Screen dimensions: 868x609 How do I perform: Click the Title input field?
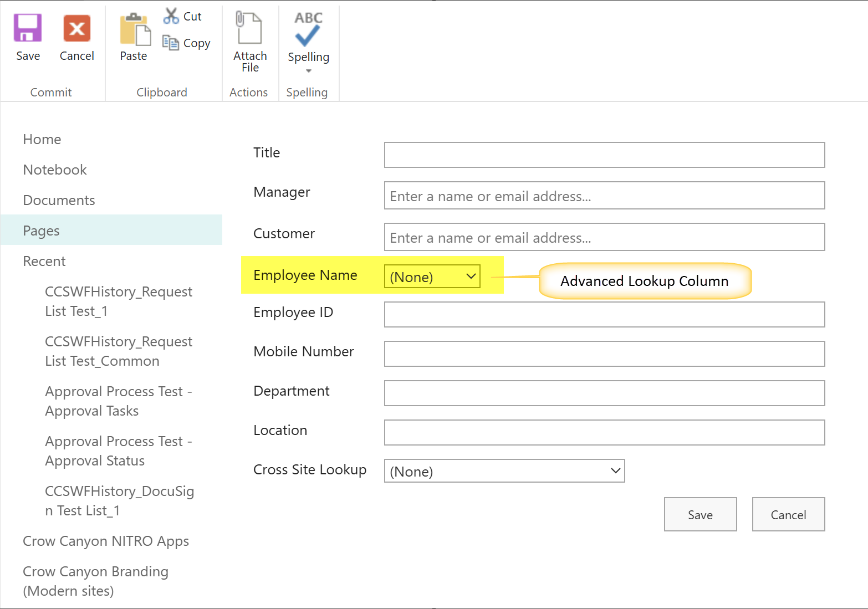tap(604, 155)
